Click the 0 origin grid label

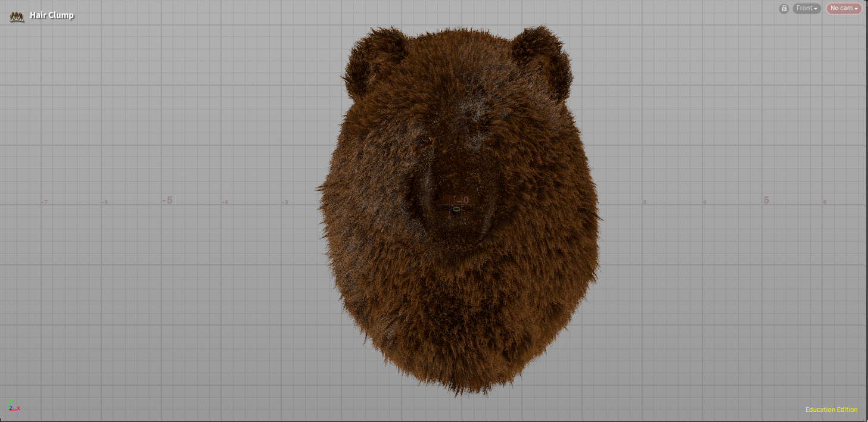[x=466, y=201]
